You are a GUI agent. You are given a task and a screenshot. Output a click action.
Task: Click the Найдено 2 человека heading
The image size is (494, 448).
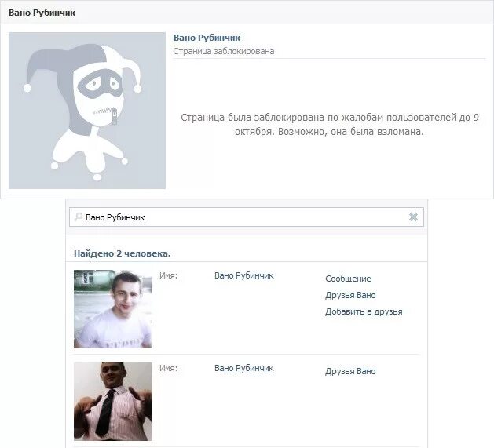coord(122,253)
